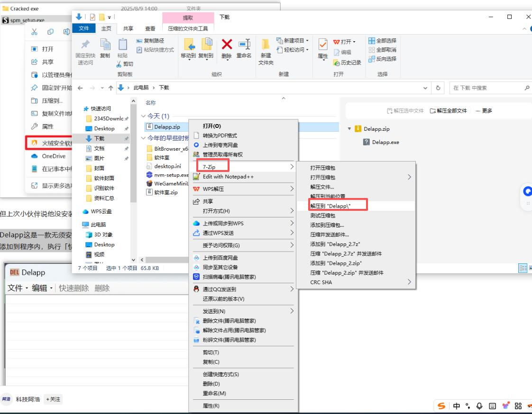Click the keyboard icon in the IME bar
The image size is (532, 414).
pyautogui.click(x=492, y=406)
